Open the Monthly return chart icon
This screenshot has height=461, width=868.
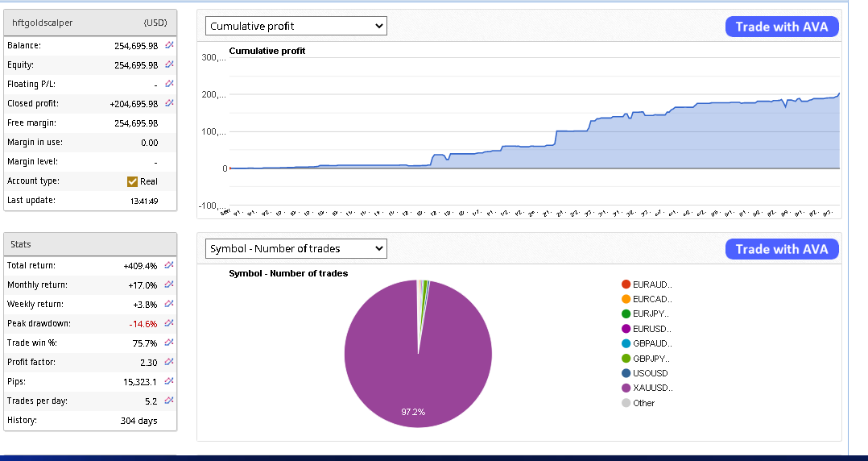[169, 284]
